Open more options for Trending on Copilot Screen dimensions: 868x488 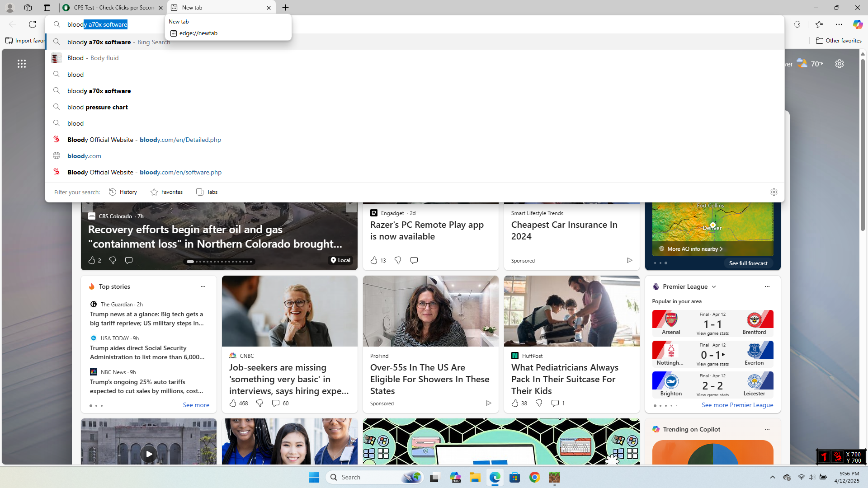[x=767, y=429]
